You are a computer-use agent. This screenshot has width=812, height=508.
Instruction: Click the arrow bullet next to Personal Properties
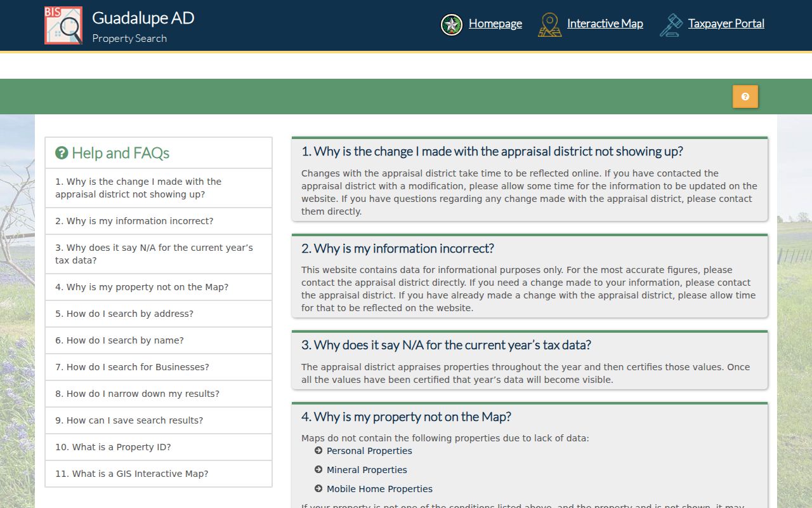tap(318, 451)
